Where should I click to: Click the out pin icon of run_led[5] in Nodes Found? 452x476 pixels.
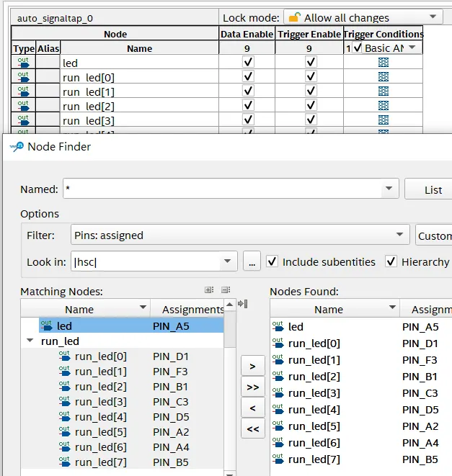pos(278,426)
